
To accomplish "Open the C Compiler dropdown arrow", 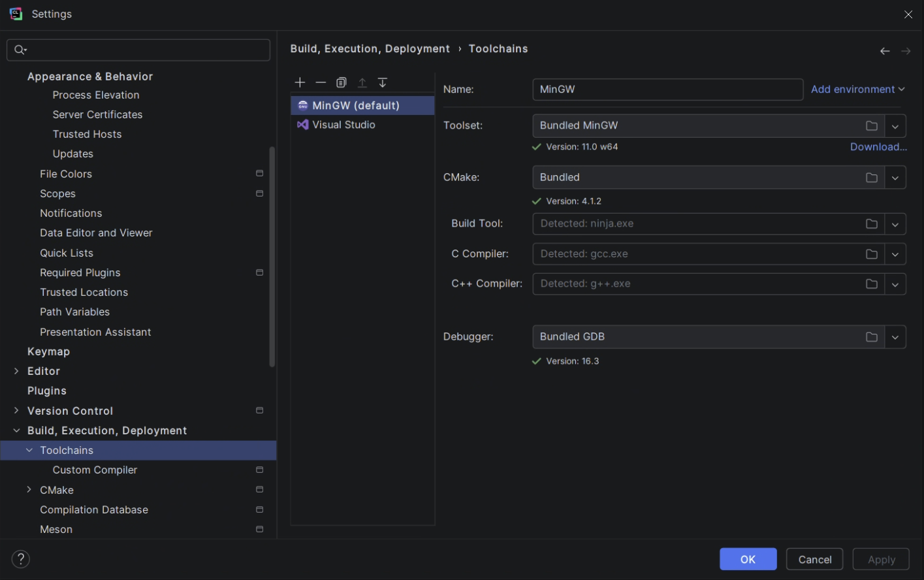I will 895,254.
